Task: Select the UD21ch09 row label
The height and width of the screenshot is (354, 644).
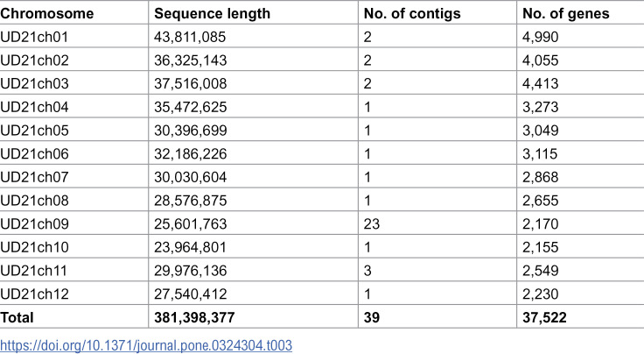Action: 34,223
